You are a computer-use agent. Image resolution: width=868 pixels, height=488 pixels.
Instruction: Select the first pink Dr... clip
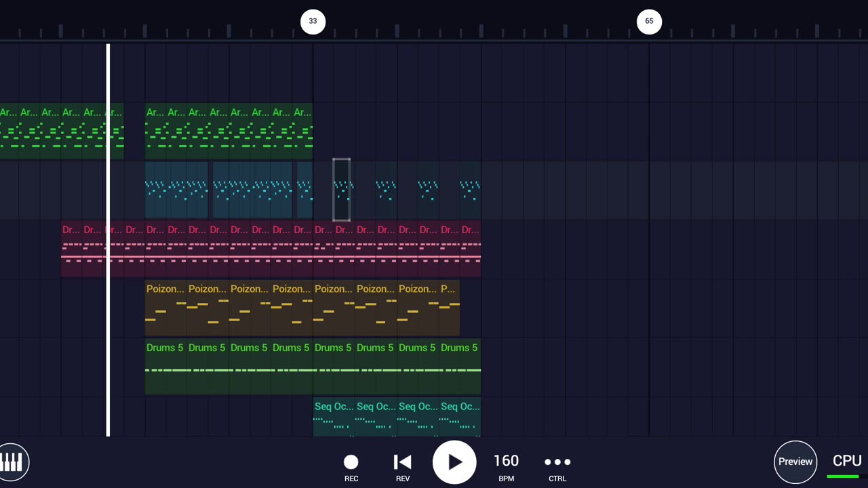pos(71,249)
